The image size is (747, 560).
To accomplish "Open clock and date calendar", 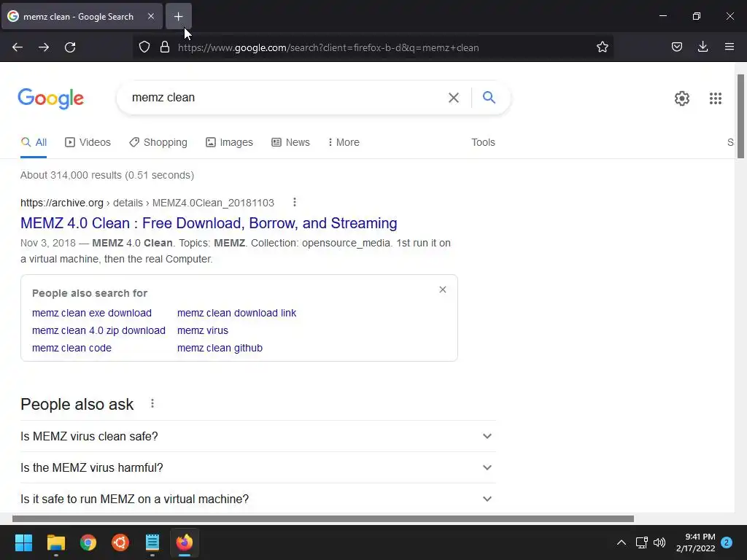I will pyautogui.click(x=695, y=542).
